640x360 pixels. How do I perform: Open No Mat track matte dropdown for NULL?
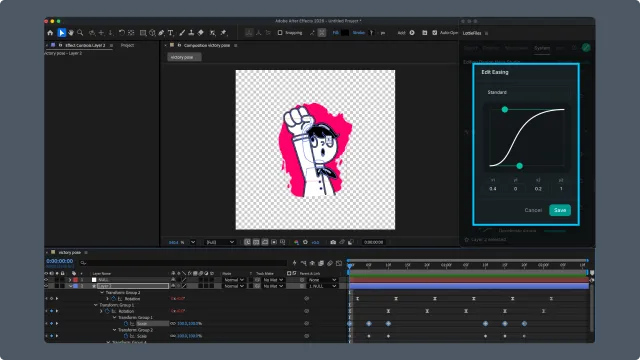[x=273, y=280]
